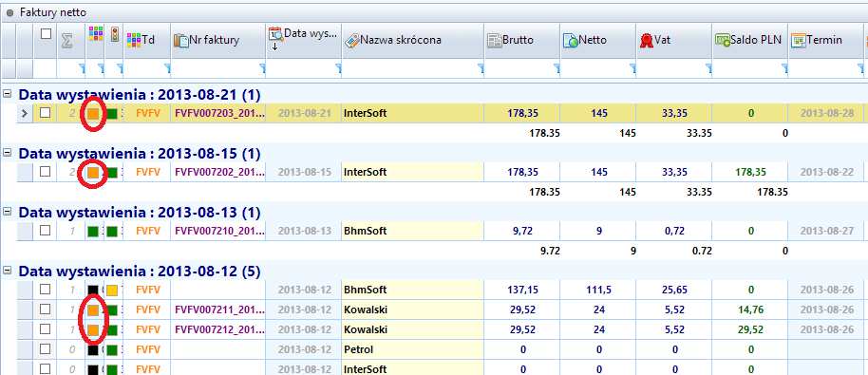Select invoice FVFV007210 number cell
Screen dimensions: 868x375
(x=218, y=231)
